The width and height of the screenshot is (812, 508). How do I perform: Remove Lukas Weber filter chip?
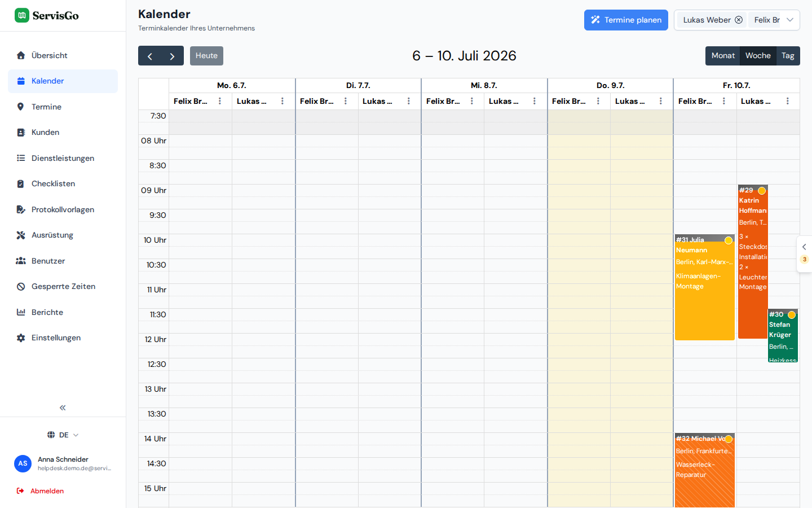(739, 20)
